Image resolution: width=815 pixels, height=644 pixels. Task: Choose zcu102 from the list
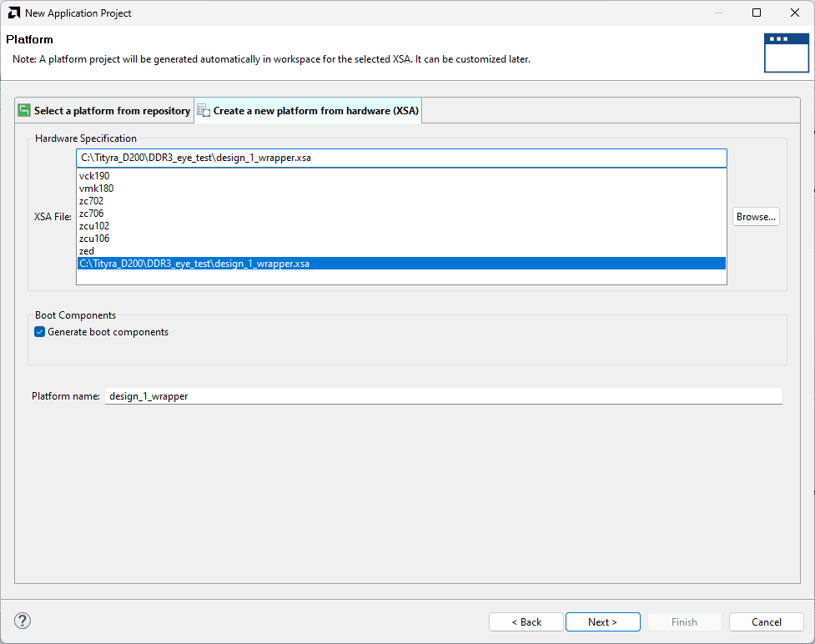[94, 226]
